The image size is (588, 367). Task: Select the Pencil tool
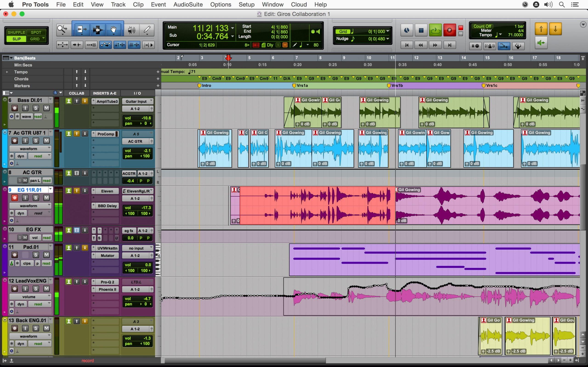[x=147, y=30]
